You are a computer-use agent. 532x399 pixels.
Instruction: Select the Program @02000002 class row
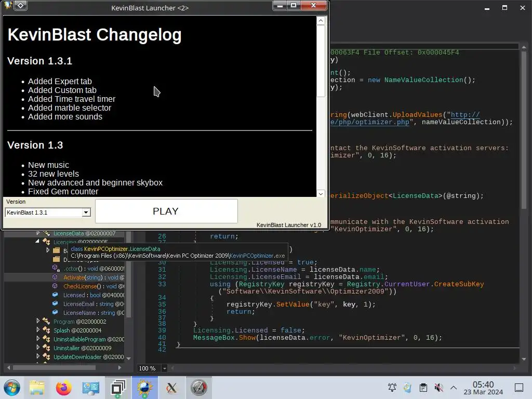coord(79,321)
